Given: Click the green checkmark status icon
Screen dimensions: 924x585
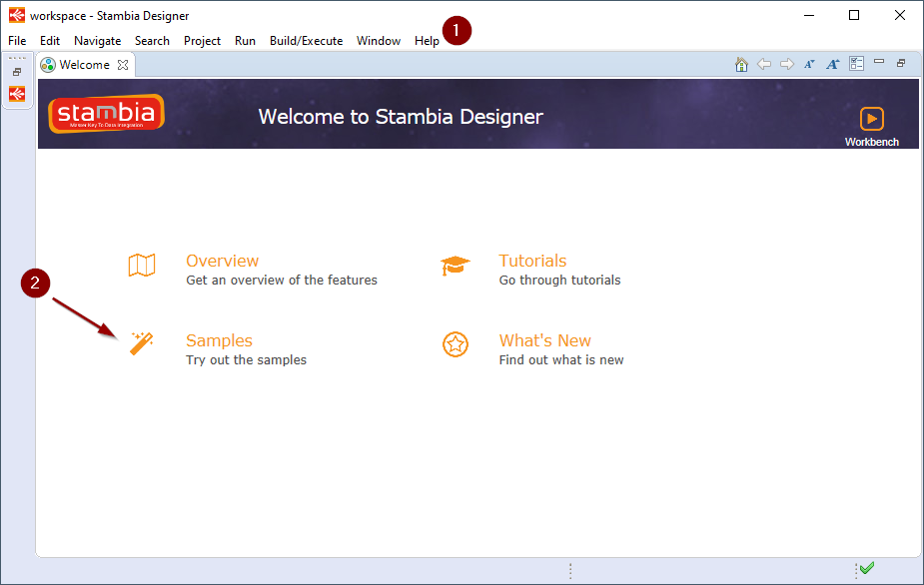Looking at the screenshot, I should [867, 568].
